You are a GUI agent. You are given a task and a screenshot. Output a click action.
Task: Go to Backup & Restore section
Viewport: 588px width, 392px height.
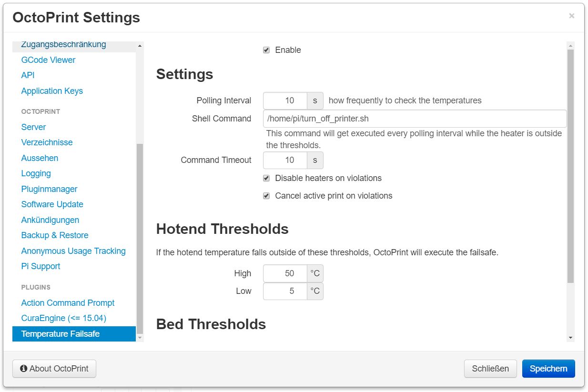pyautogui.click(x=55, y=235)
